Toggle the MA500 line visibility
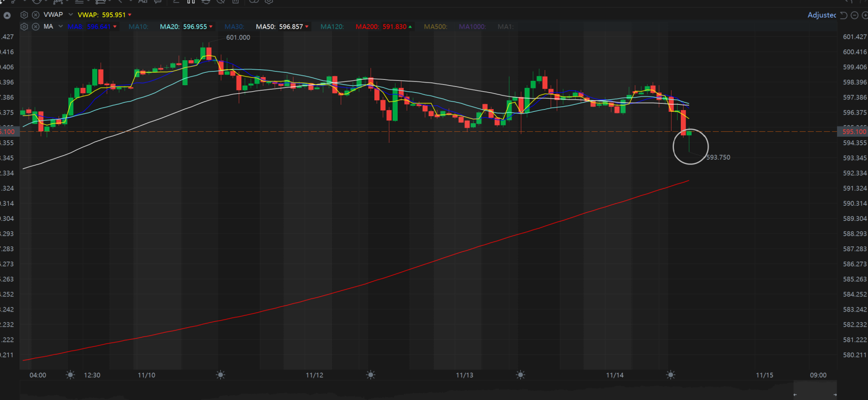The width and height of the screenshot is (868, 400). (x=436, y=27)
